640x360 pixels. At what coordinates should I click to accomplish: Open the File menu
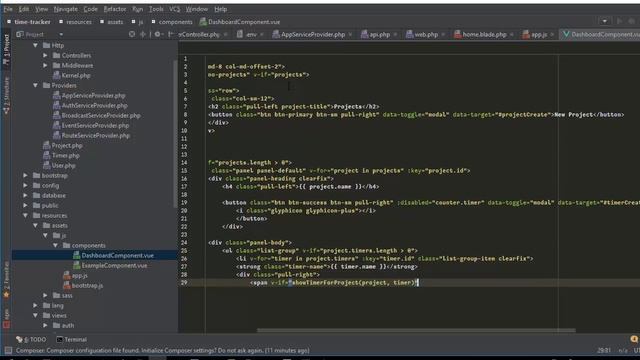pyautogui.click(x=8, y=9)
